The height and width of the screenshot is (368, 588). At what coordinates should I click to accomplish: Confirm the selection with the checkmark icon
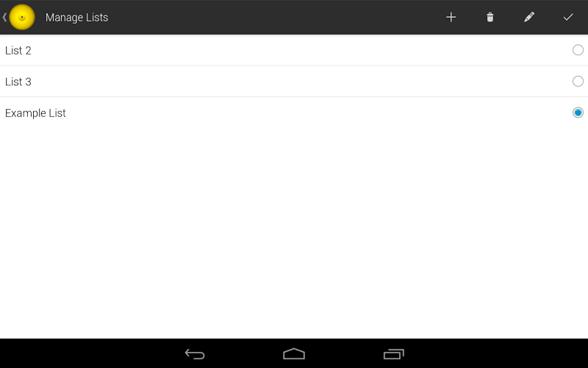[x=568, y=17]
